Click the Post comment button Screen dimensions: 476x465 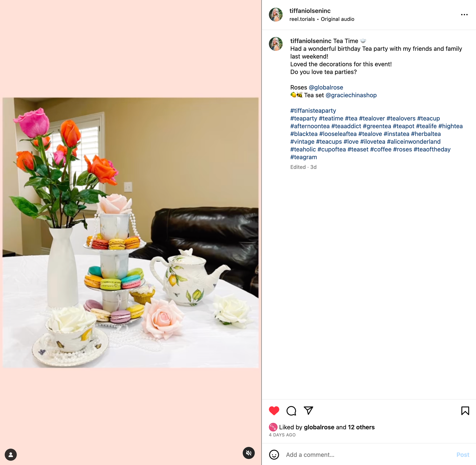click(463, 455)
